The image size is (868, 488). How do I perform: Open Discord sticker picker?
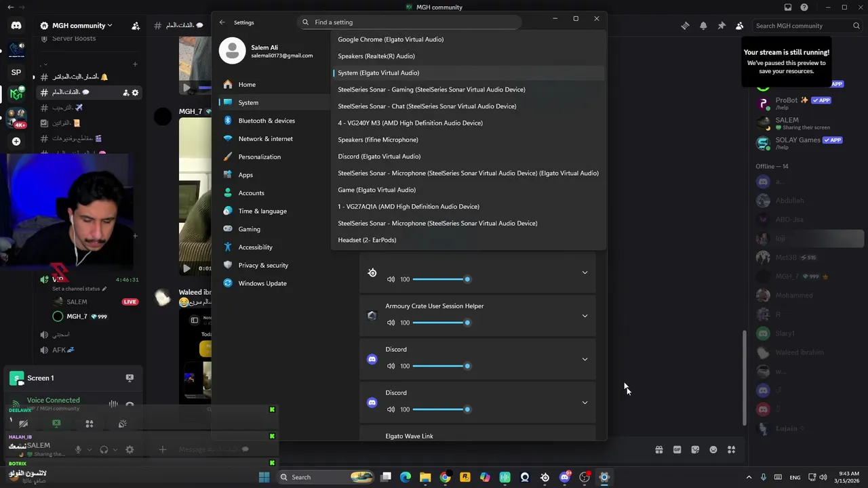point(695,449)
